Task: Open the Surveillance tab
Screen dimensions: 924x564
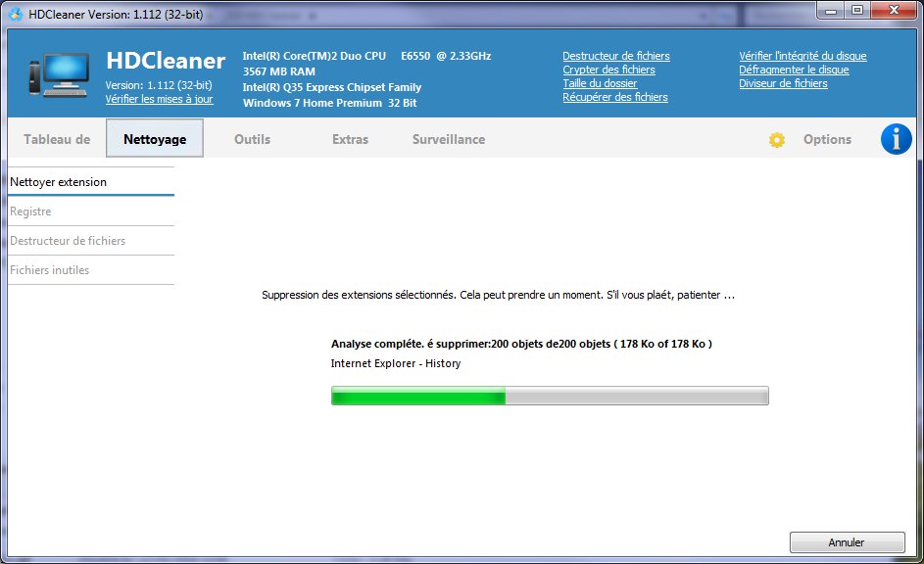Action: tap(449, 139)
